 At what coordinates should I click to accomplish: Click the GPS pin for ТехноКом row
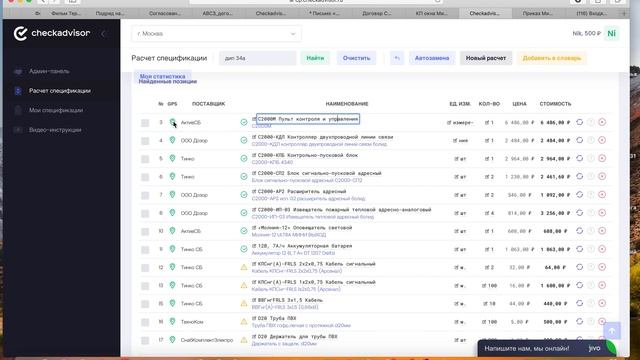(x=172, y=321)
